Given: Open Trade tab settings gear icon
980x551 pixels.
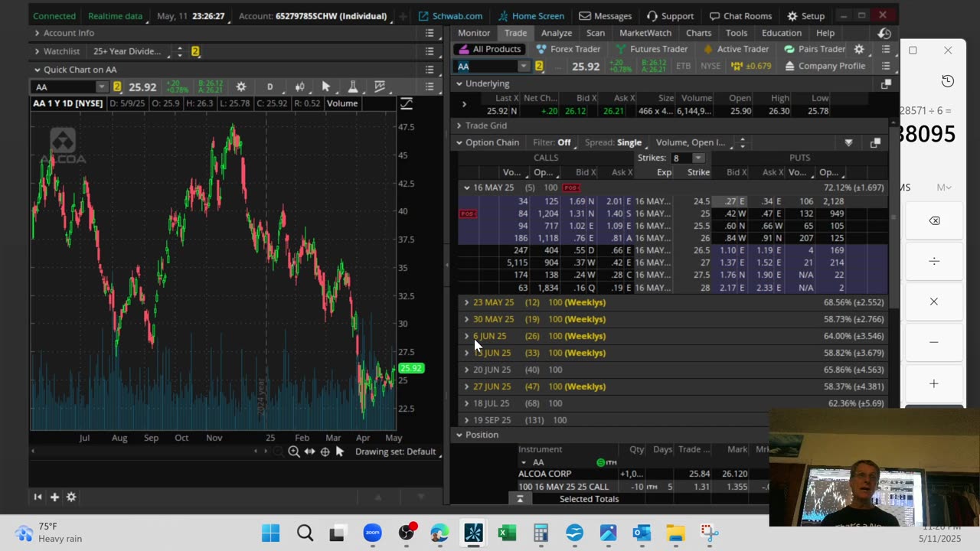Looking at the screenshot, I should click(x=859, y=49).
